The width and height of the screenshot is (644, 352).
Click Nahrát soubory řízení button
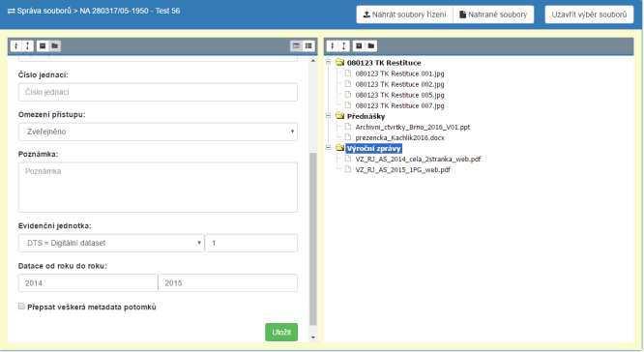pos(404,15)
